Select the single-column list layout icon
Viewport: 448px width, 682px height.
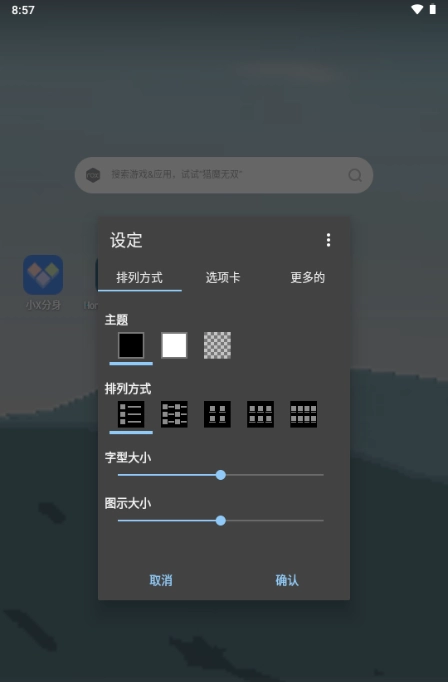[131, 414]
